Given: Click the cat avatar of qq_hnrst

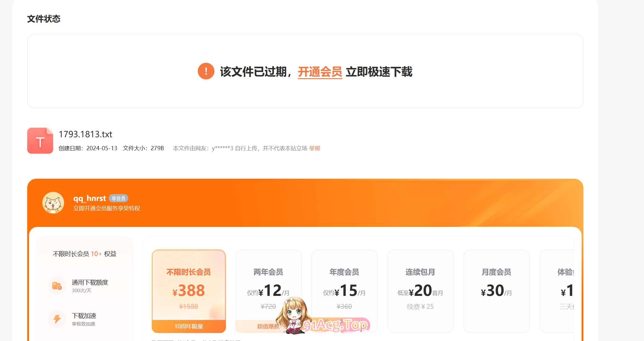Looking at the screenshot, I should 53,203.
